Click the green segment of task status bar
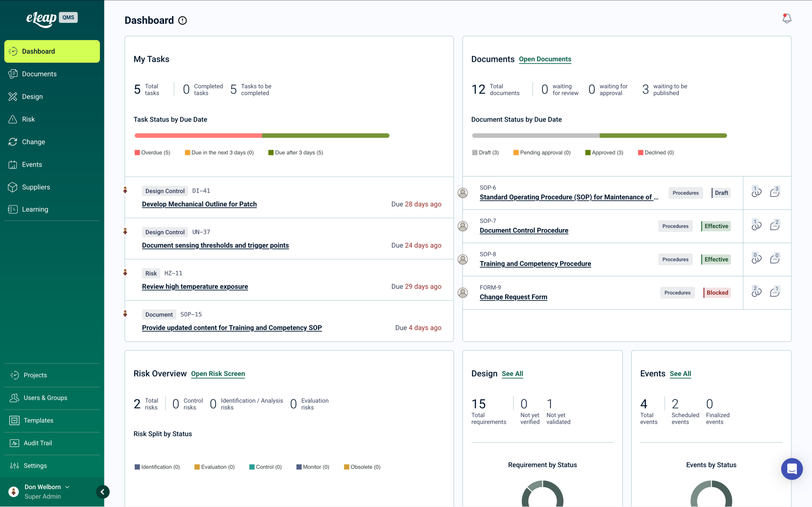This screenshot has width=812, height=507. tap(325, 136)
